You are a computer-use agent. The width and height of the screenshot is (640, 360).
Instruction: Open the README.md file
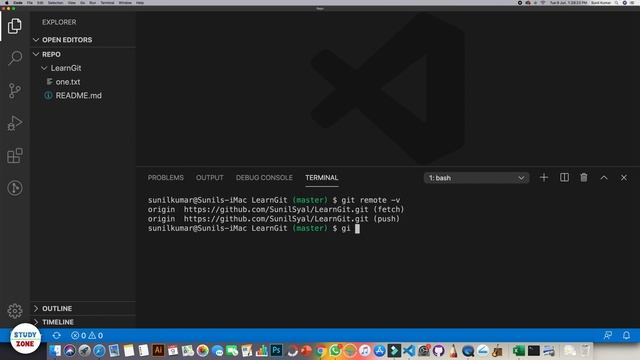[78, 96]
